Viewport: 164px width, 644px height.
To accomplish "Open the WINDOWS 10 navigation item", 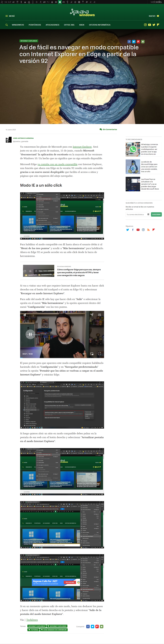I will click(x=18, y=25).
